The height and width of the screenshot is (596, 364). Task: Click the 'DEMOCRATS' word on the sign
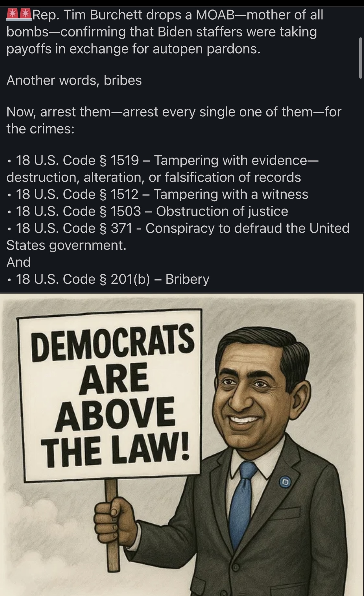114,343
